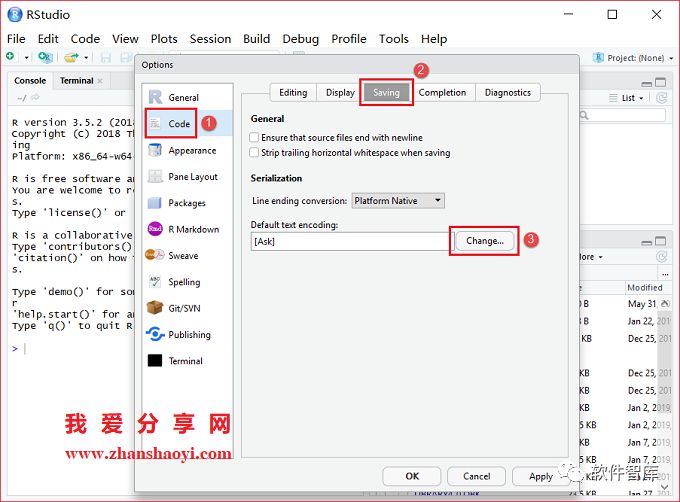Viewport: 680px width, 502px height.
Task: Open the More dropdown in Files pane
Action: point(590,257)
